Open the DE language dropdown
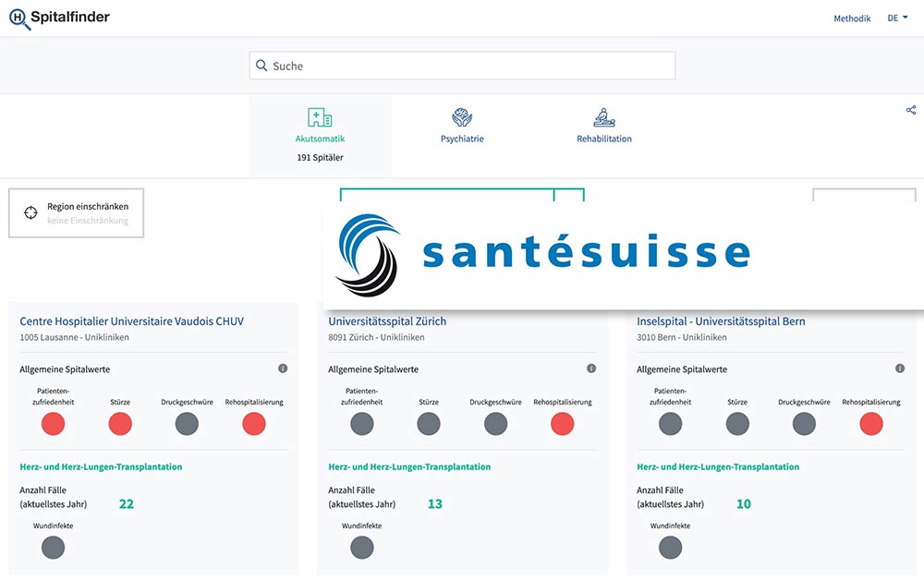924x580 pixels. [x=897, y=18]
